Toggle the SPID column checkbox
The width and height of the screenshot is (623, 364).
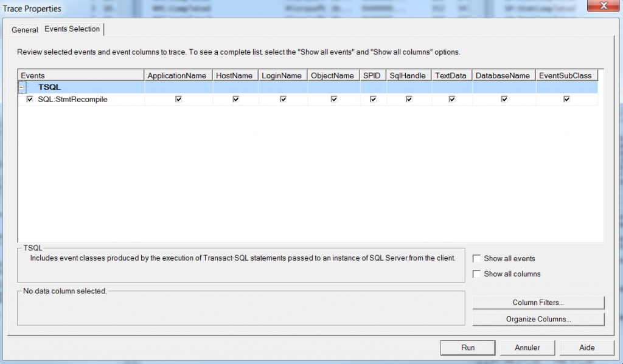pos(372,99)
